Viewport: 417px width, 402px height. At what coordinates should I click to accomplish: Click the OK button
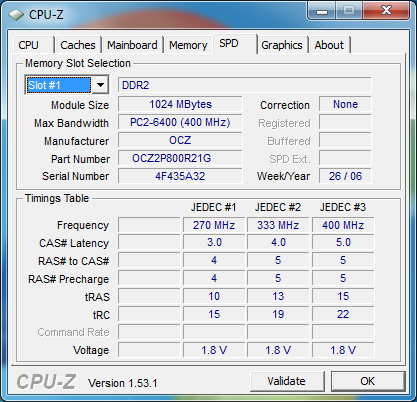point(368,381)
